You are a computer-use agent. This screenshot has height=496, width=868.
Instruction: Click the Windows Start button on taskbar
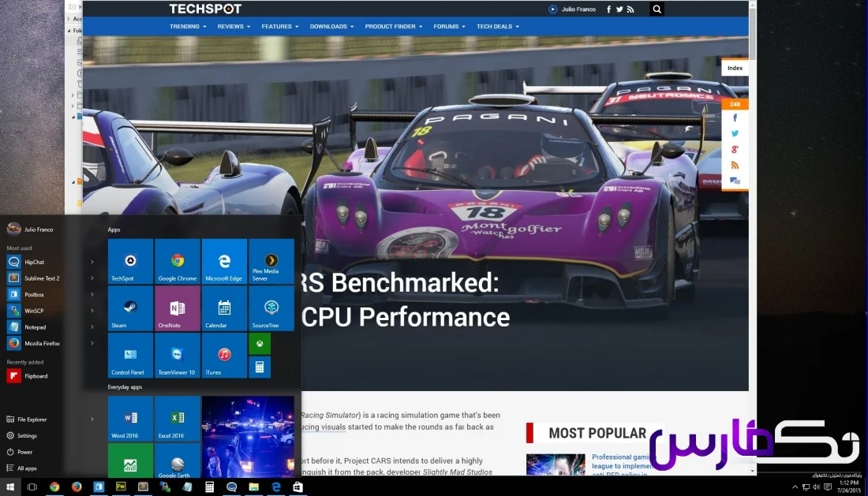click(x=10, y=487)
